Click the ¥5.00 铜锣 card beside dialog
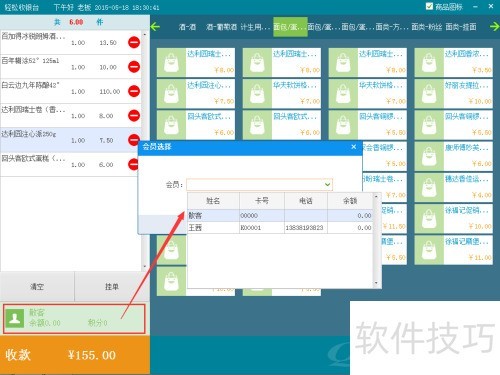 pos(385,156)
